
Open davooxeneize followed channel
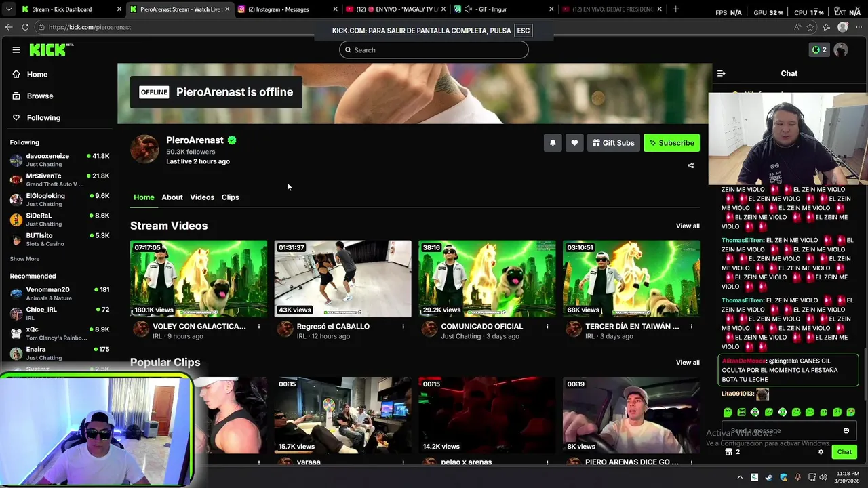tap(60, 160)
